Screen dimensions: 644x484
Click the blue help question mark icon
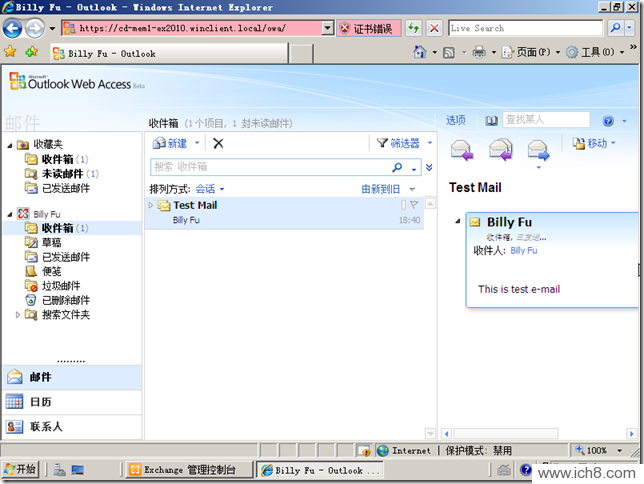point(608,121)
